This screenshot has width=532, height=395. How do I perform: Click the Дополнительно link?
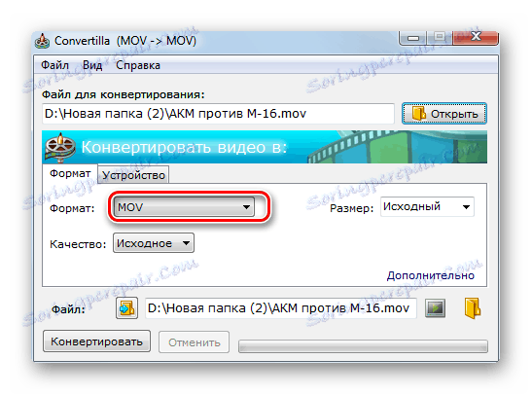(x=431, y=275)
